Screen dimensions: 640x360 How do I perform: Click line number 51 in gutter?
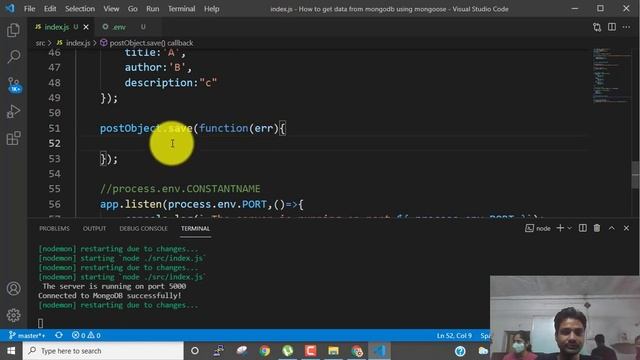point(54,128)
